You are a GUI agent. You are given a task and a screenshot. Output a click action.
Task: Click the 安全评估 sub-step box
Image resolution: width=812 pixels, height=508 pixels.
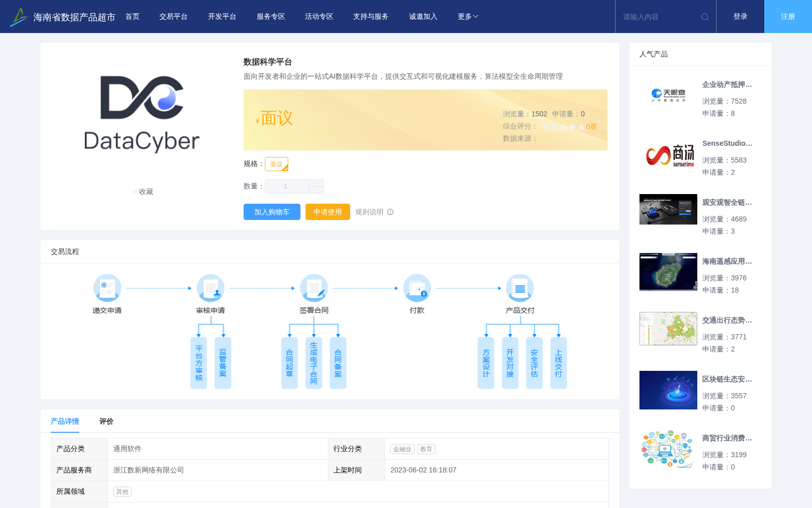pyautogui.click(x=534, y=363)
